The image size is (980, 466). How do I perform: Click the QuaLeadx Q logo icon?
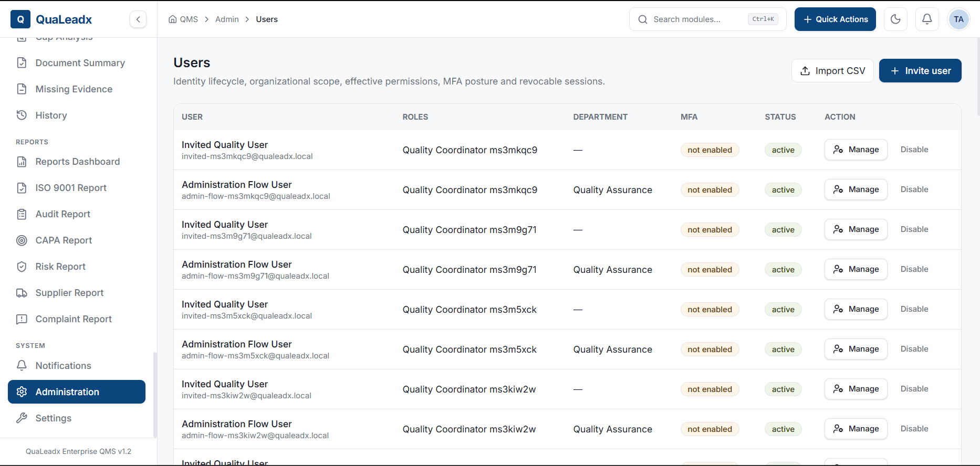click(20, 19)
